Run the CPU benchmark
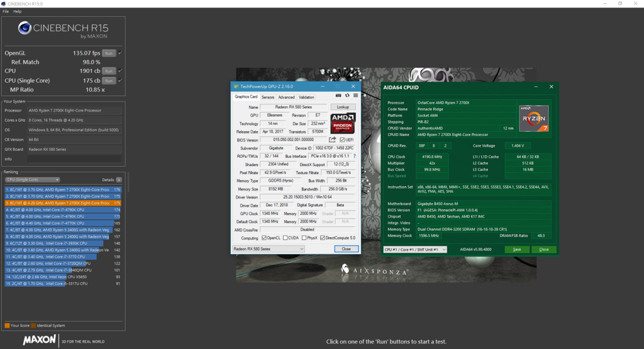Image resolution: width=644 pixels, height=349 pixels. click(x=109, y=71)
